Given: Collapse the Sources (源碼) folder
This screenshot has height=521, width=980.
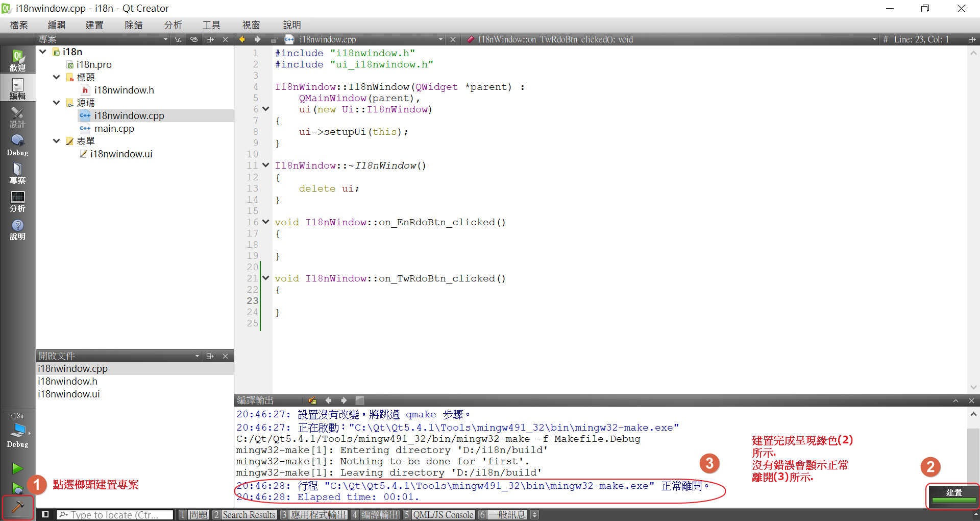Looking at the screenshot, I should (x=56, y=103).
